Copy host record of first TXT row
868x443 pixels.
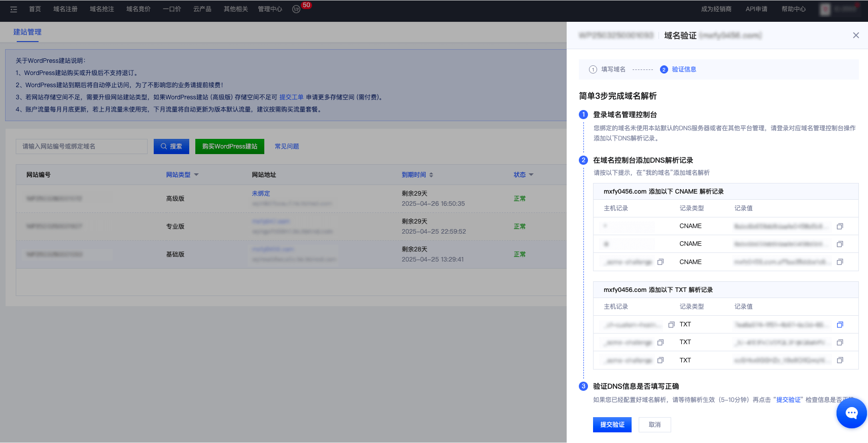click(x=671, y=325)
